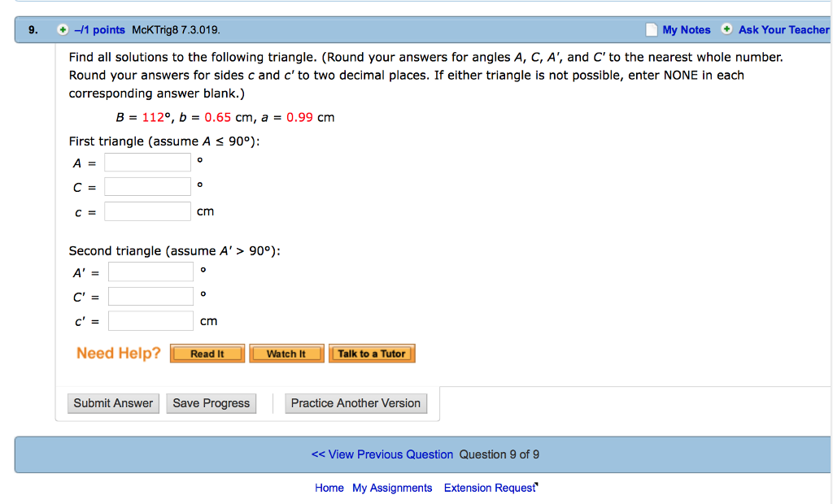Click the answer field for angle A prime
Image resolution: width=833 pixels, height=504 pixels.
(x=150, y=272)
